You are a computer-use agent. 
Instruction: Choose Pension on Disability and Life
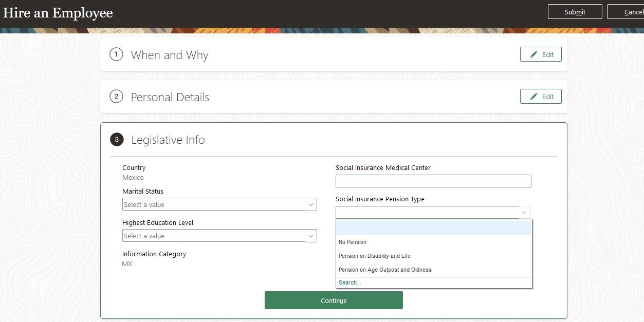pyautogui.click(x=375, y=256)
